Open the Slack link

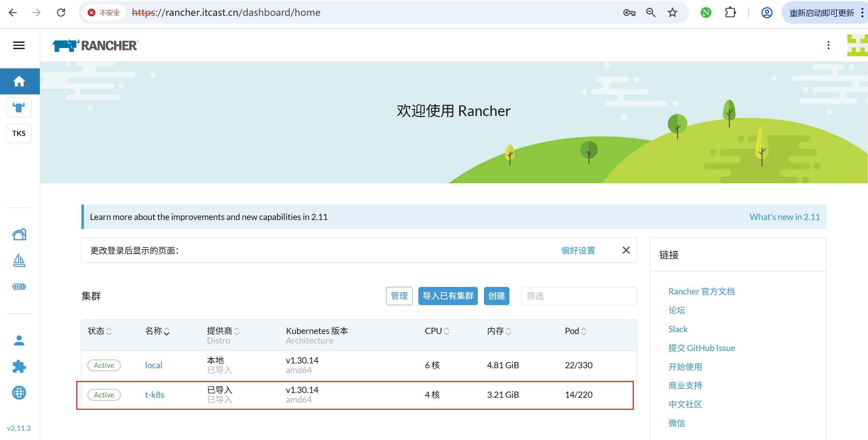coord(678,329)
